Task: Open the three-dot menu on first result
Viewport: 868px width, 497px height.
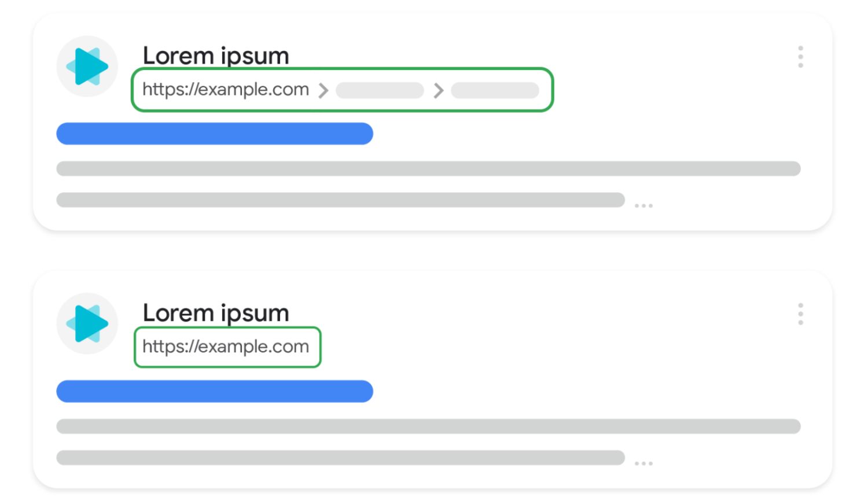Action: 800,57
